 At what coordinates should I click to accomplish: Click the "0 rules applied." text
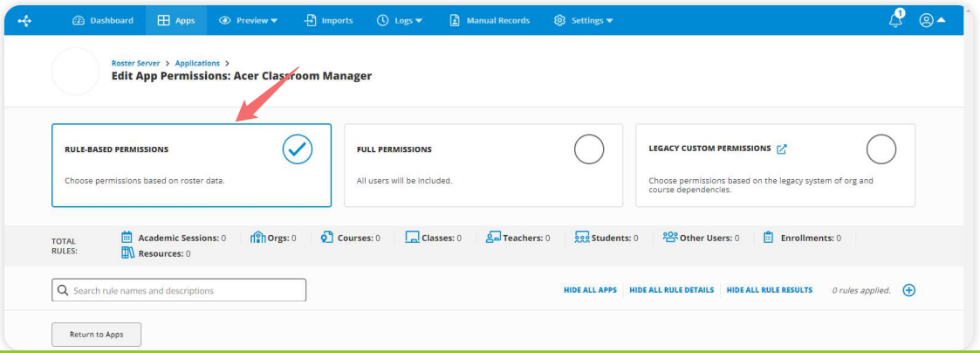(x=861, y=290)
